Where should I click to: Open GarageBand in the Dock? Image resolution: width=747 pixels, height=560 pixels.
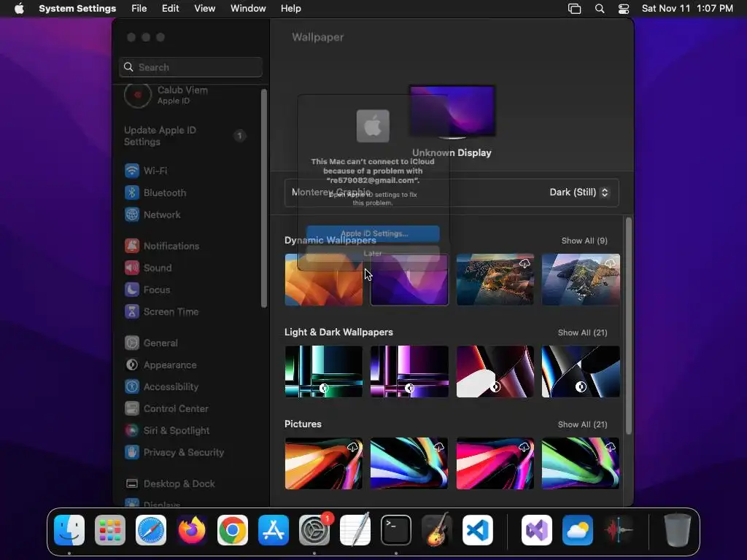437,530
